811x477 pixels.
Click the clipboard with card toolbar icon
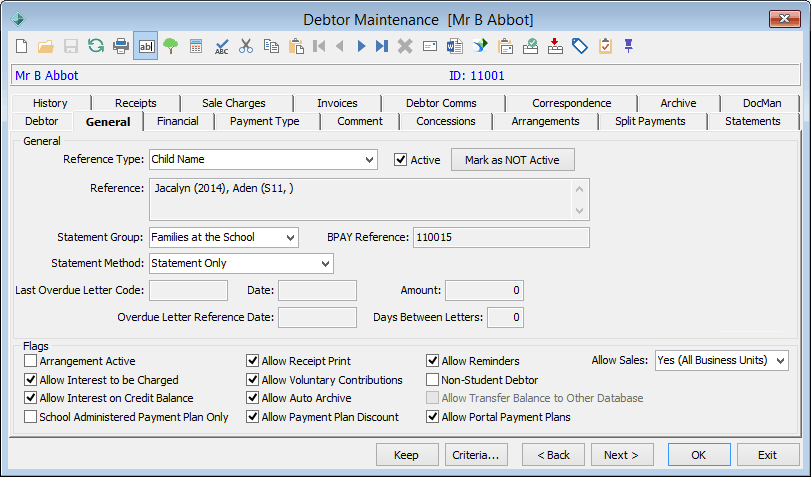pyautogui.click(x=505, y=46)
